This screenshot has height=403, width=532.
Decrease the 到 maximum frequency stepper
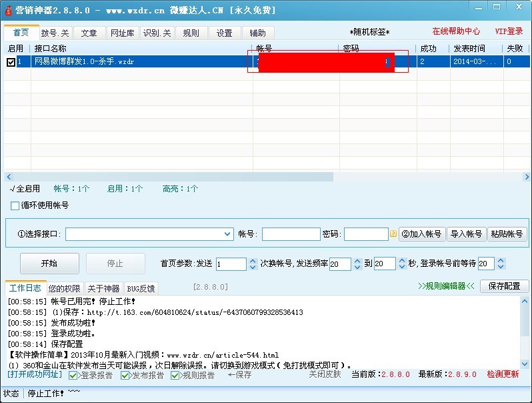point(402,267)
